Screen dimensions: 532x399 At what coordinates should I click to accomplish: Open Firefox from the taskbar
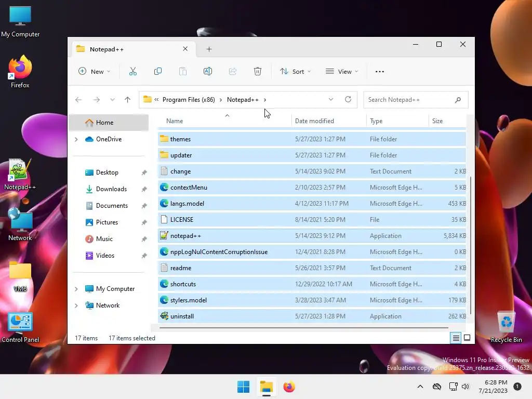tap(289, 387)
